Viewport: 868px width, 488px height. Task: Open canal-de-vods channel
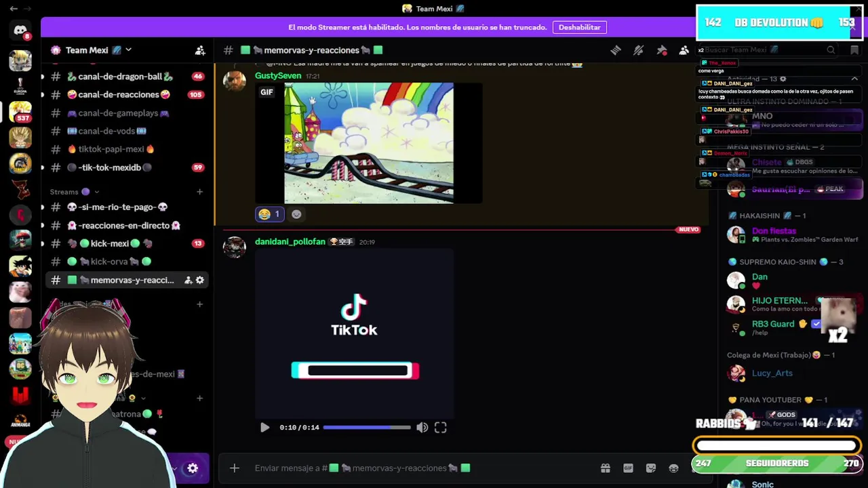pyautogui.click(x=126, y=131)
